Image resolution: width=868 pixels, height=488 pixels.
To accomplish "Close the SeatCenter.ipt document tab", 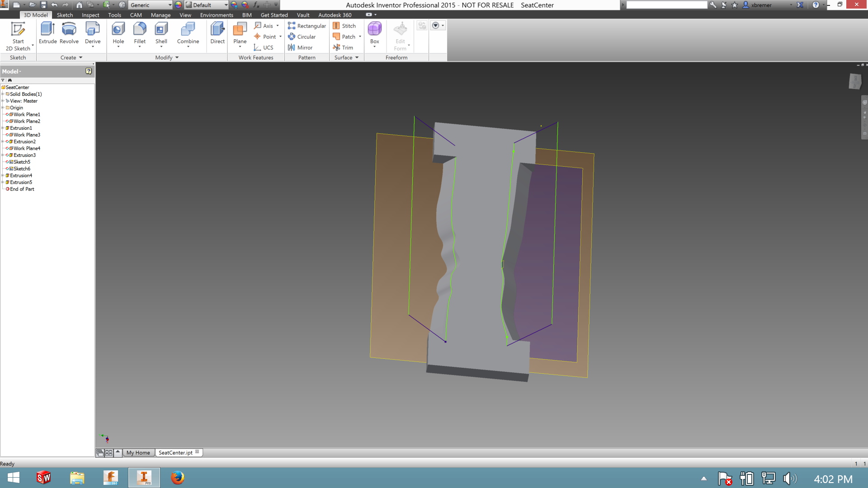I will click(197, 452).
